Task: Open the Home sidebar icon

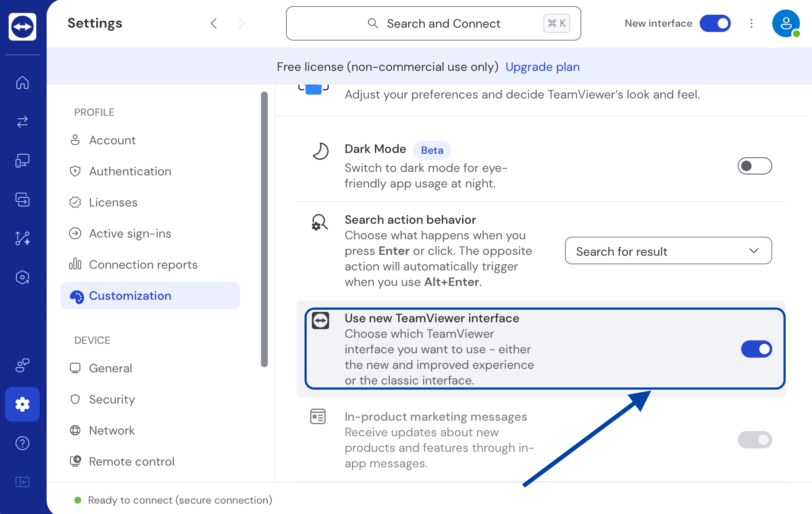Action: (22, 82)
